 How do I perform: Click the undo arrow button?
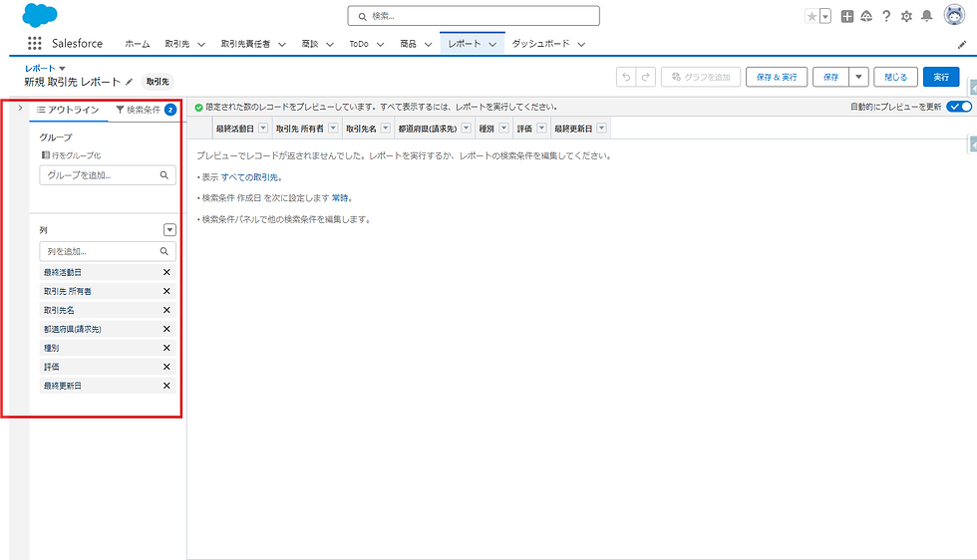(x=626, y=77)
